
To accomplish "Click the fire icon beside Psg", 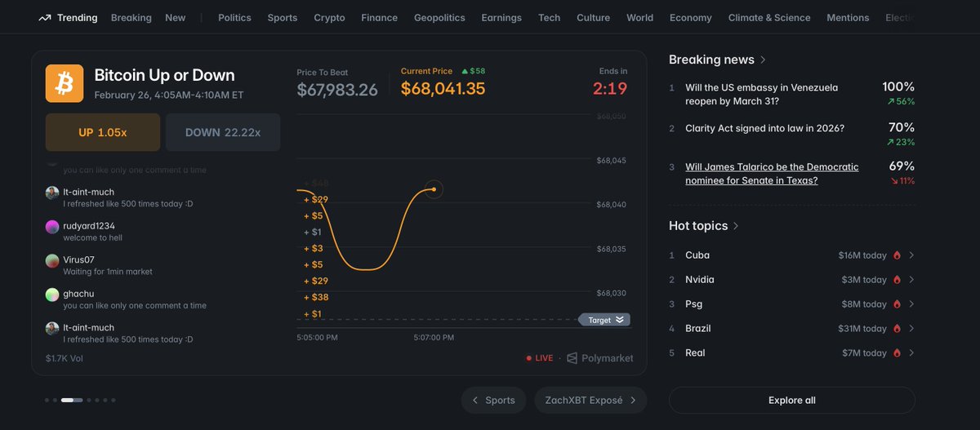I will coord(897,304).
